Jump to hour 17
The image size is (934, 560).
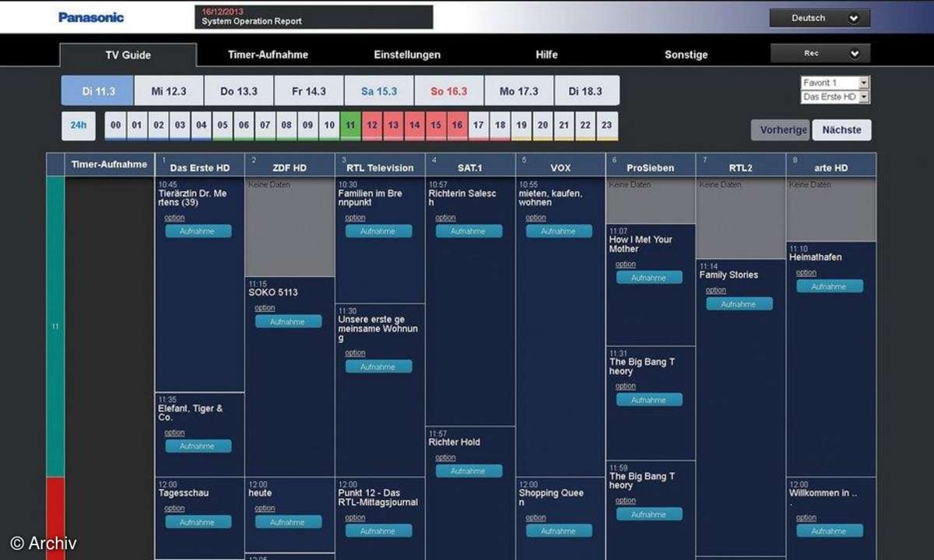[479, 125]
